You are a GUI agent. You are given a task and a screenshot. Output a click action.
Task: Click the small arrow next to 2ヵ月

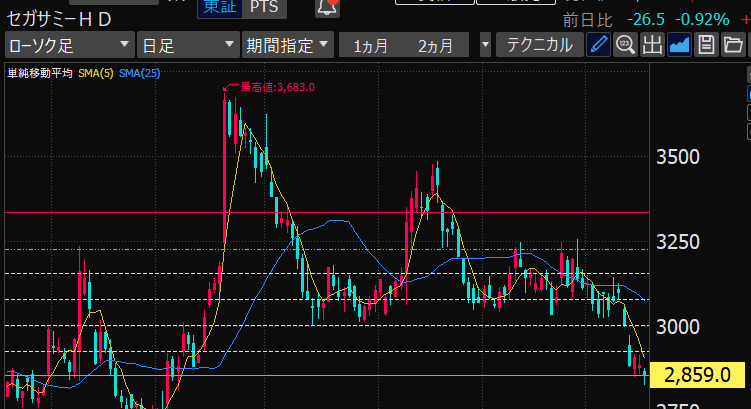(x=486, y=45)
